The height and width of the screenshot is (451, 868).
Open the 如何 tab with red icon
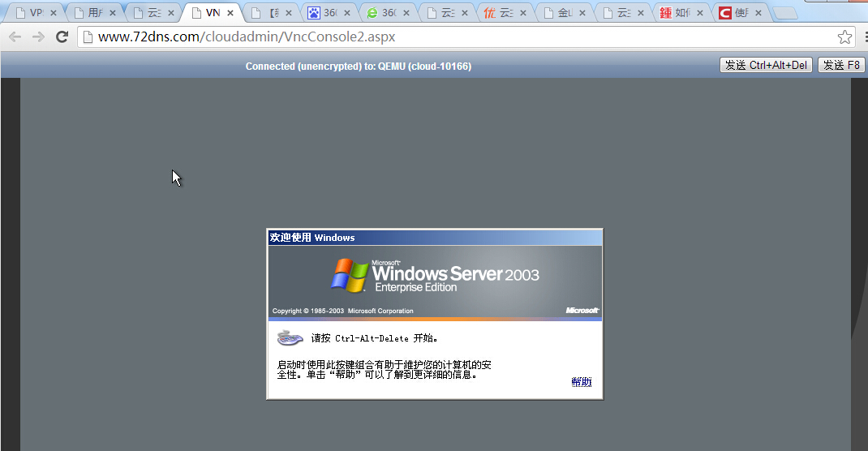point(682,13)
